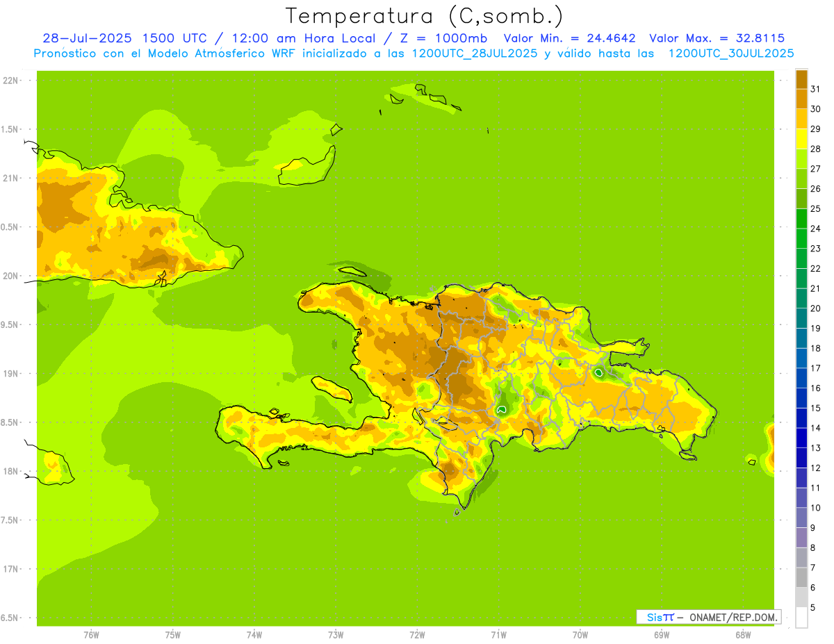
Task: Click legend value "18"
Action: click(x=815, y=348)
